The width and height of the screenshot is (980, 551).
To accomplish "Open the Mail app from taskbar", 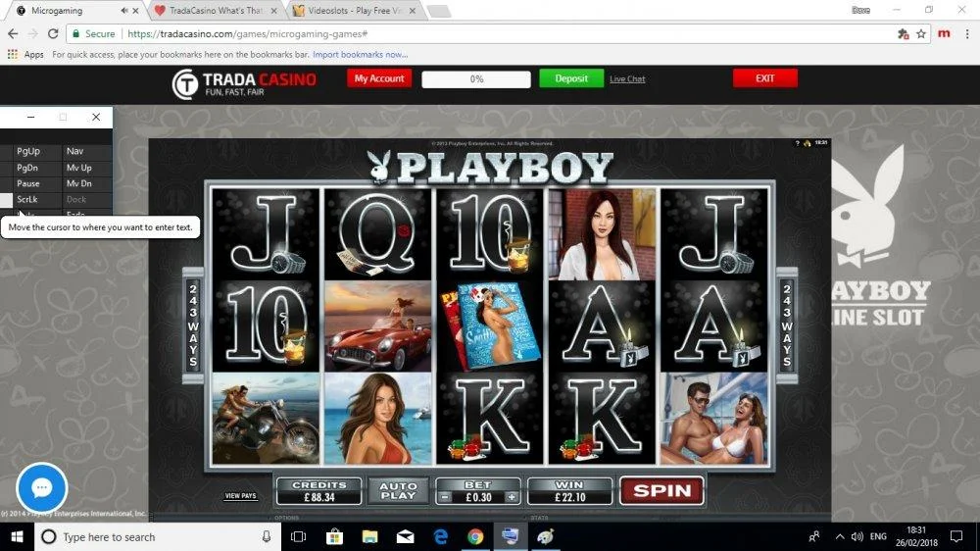I will click(x=405, y=536).
